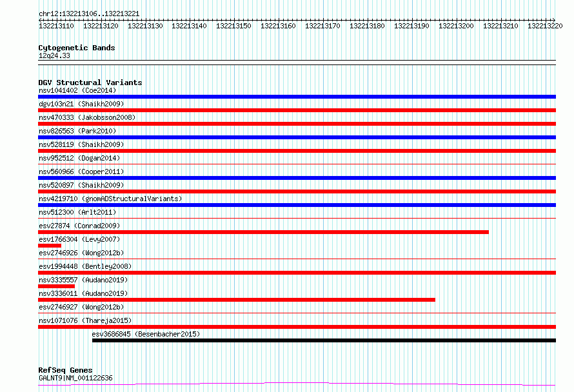Click ruler position 132213130
Screen dimensions: 574x392
[x=145, y=26]
